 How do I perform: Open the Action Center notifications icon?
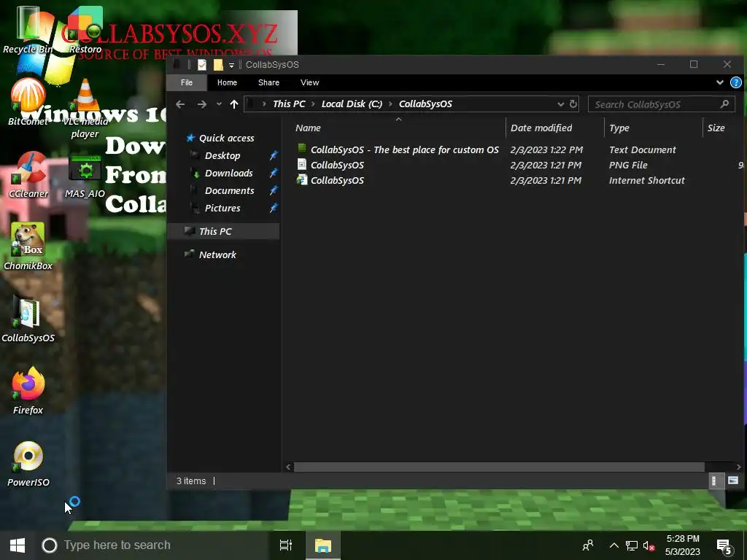(724, 547)
